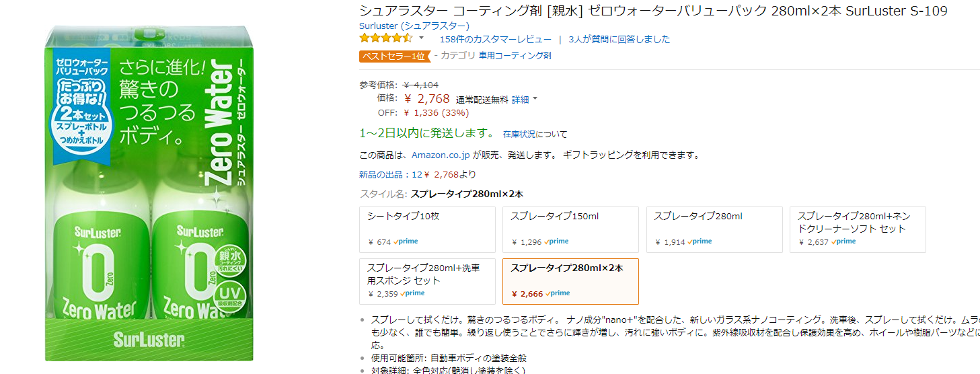The width and height of the screenshot is (980, 374).
Task: Open the rating breakdown dropdown arrow
Action: coord(422,38)
